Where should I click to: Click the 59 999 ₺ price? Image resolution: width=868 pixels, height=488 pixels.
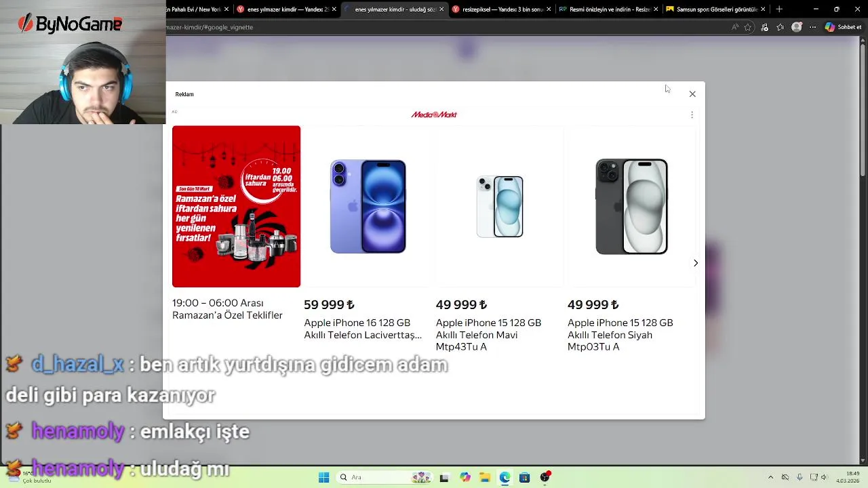click(x=329, y=305)
